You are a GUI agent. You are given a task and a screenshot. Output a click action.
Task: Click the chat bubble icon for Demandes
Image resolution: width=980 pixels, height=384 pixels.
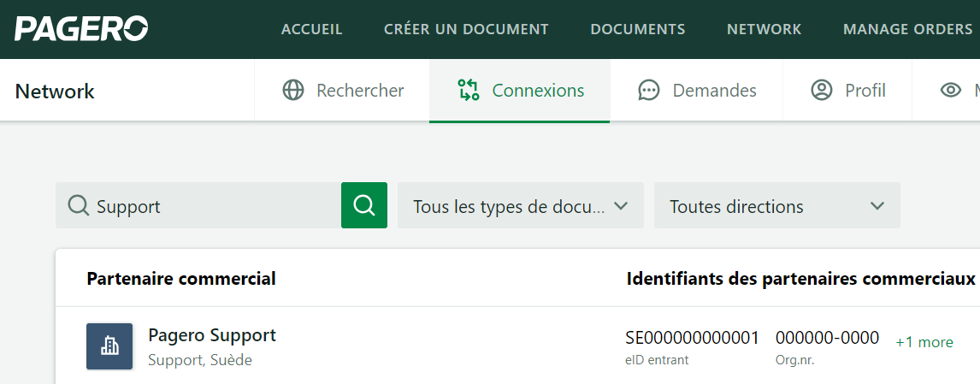(x=649, y=90)
